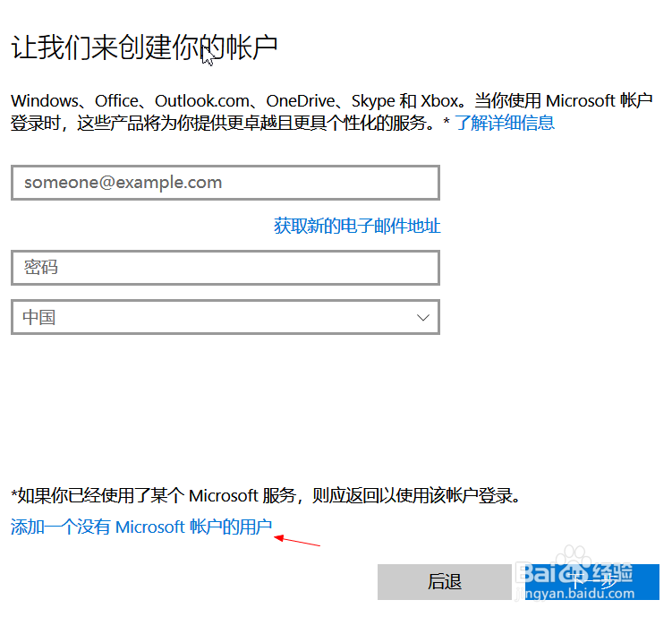Open the 中国 country dropdown
This screenshot has width=672, height=617.
225,317
